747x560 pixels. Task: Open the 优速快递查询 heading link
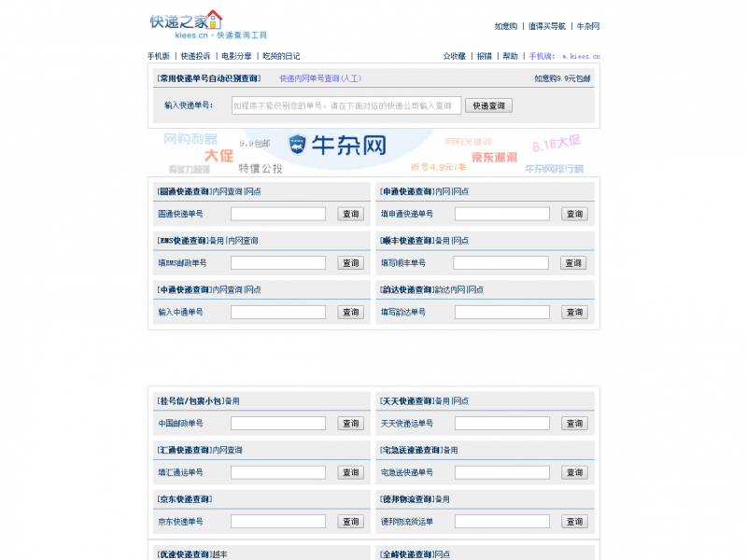point(184,554)
